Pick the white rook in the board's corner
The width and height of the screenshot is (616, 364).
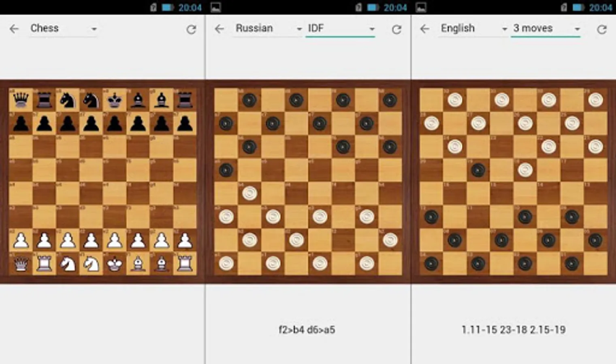click(x=185, y=264)
